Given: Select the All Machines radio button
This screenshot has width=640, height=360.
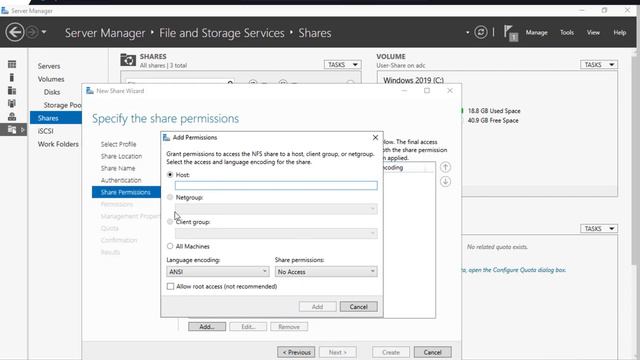Looking at the screenshot, I should (x=170, y=246).
